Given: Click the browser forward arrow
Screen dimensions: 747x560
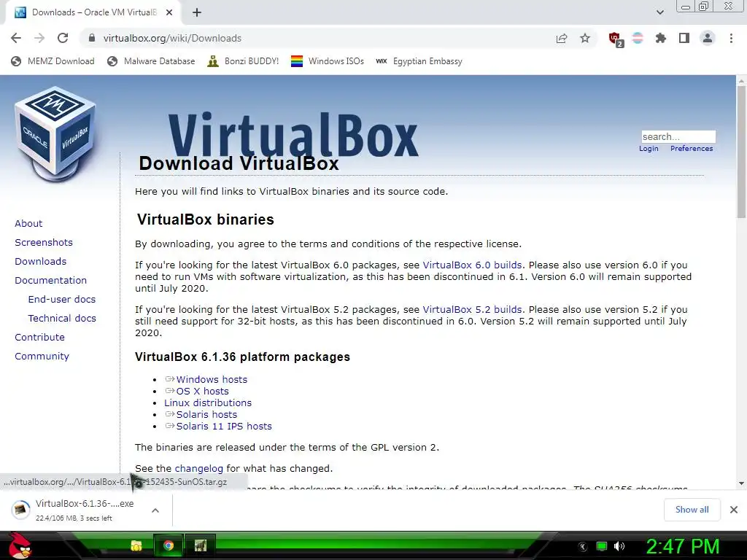Looking at the screenshot, I should 39,38.
